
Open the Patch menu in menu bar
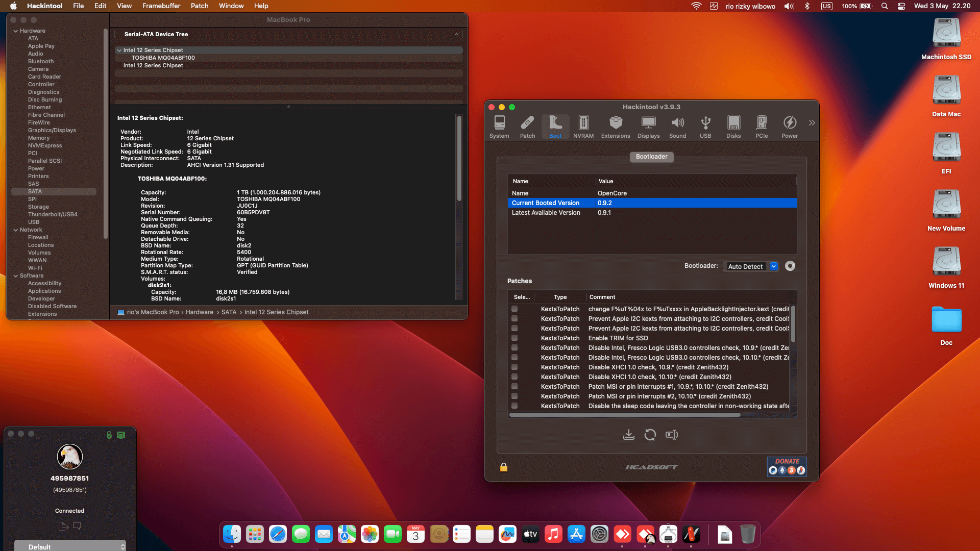[x=199, y=6]
